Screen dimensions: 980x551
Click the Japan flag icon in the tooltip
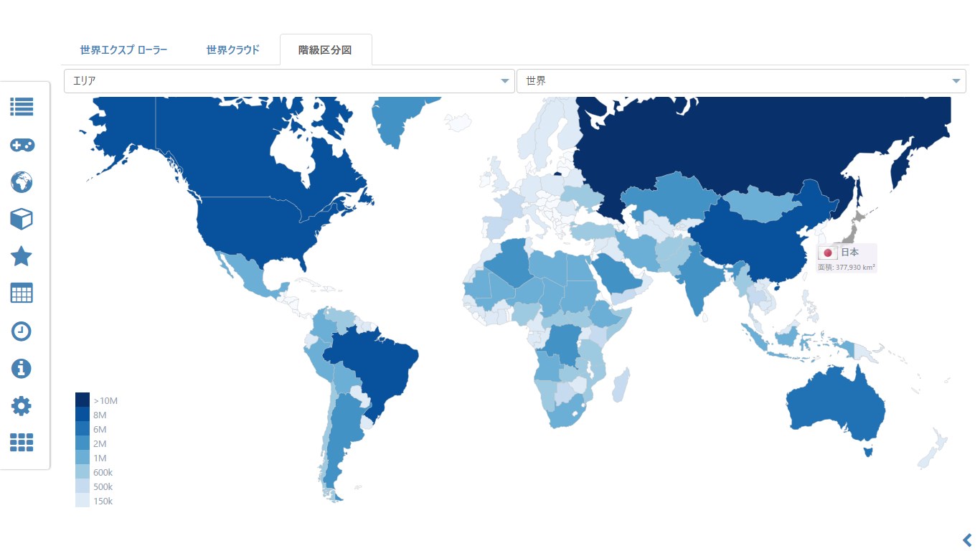point(828,252)
